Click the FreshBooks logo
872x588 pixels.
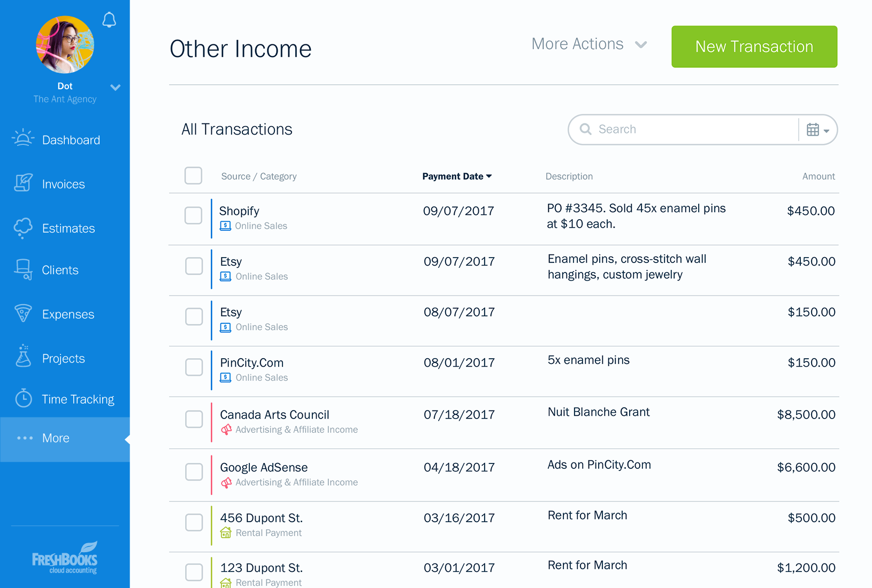pyautogui.click(x=65, y=558)
